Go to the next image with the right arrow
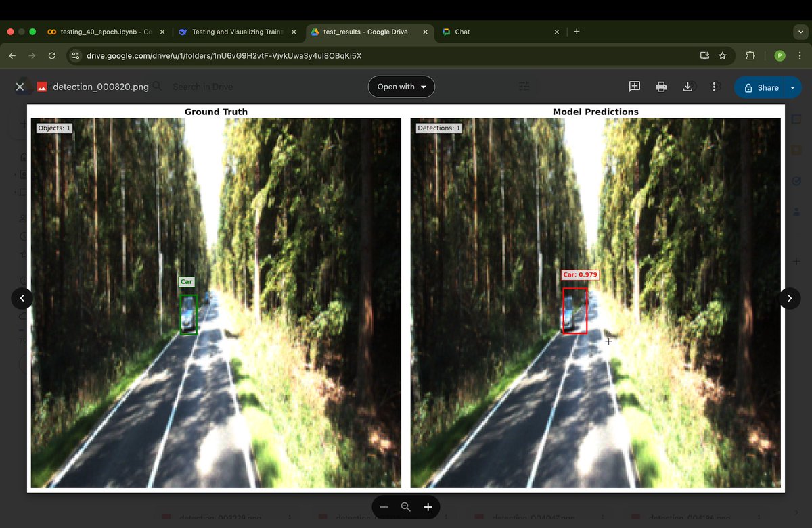Viewport: 812px width, 528px height. pos(789,298)
